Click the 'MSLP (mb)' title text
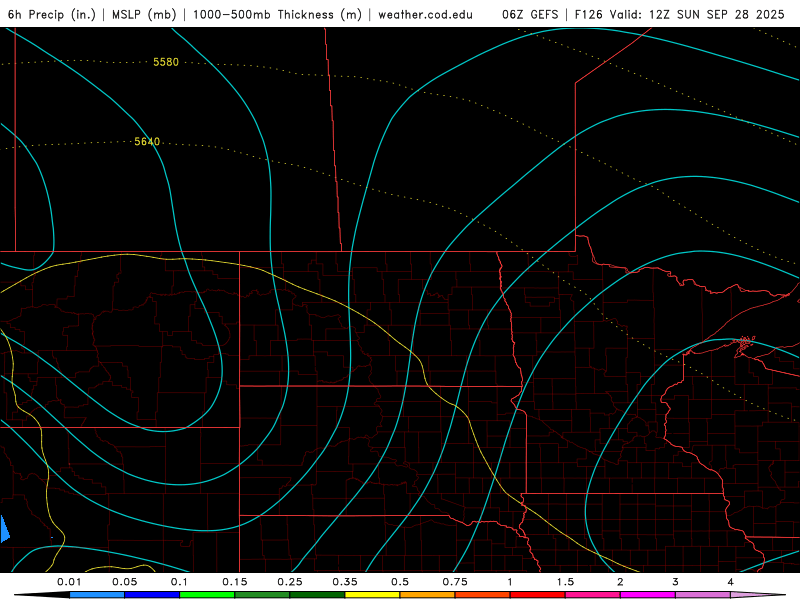 point(143,14)
